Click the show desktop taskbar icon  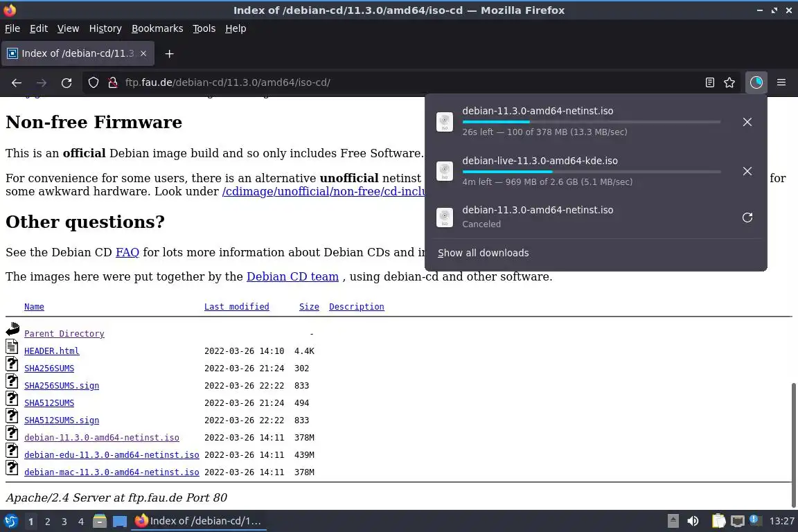tap(120, 521)
